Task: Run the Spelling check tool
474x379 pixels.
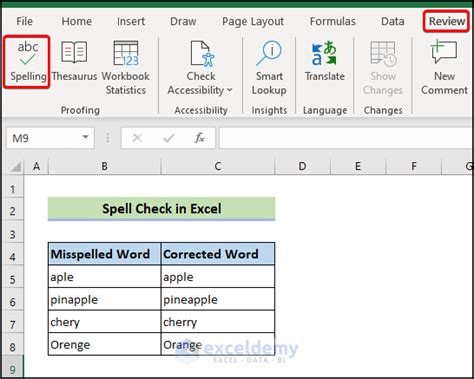Action: pos(28,62)
